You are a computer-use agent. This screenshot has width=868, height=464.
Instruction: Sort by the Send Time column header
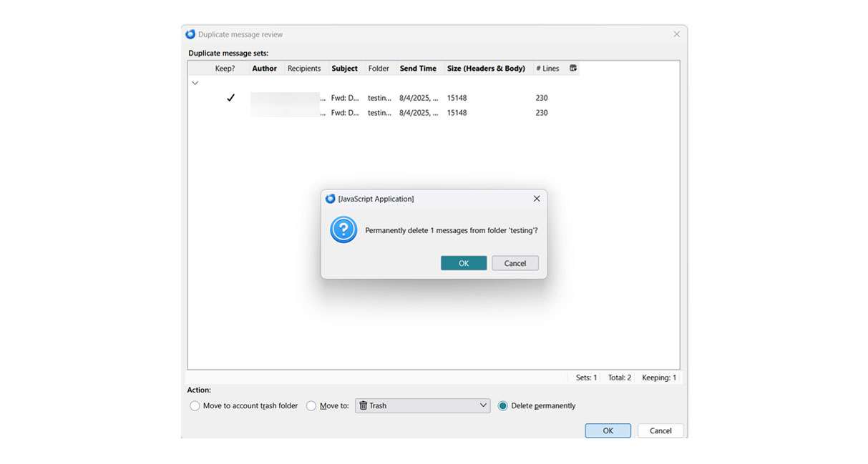click(x=418, y=69)
